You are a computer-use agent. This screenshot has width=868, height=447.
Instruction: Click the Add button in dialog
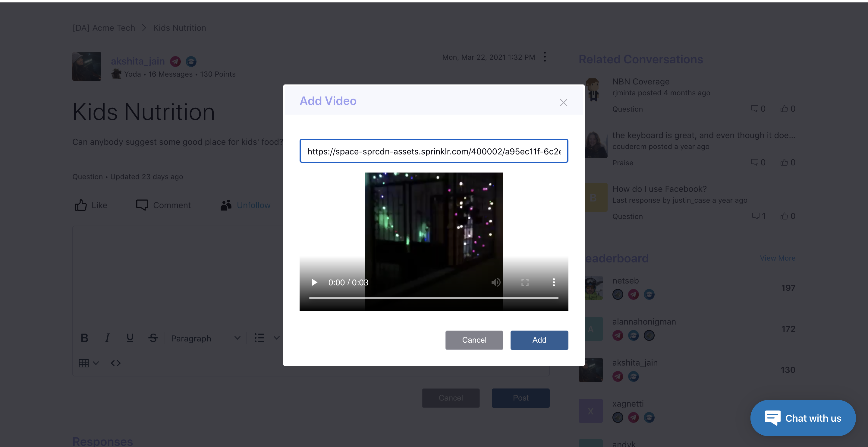click(x=539, y=340)
